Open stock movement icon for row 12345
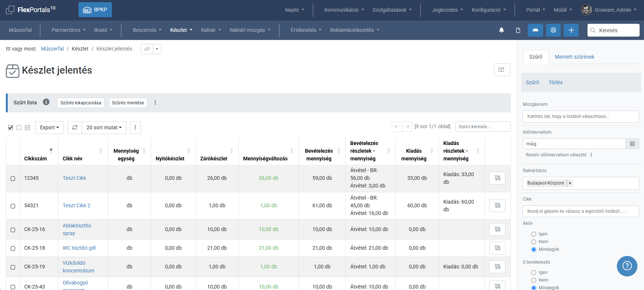Image resolution: width=644 pixels, height=290 pixels. pos(497,178)
